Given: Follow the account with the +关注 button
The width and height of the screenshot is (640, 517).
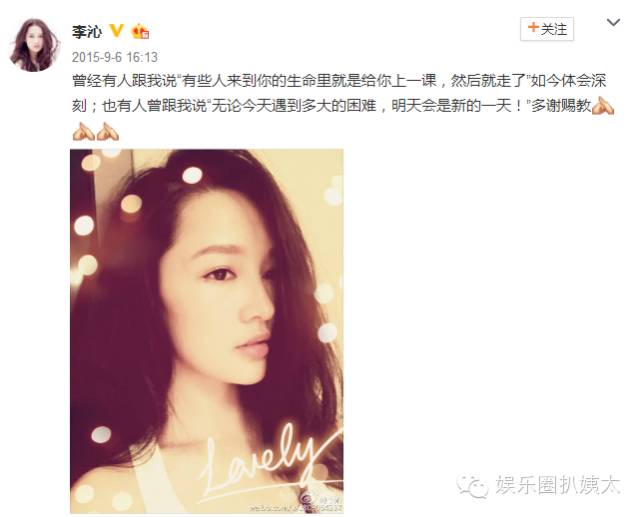Looking at the screenshot, I should coord(547,29).
